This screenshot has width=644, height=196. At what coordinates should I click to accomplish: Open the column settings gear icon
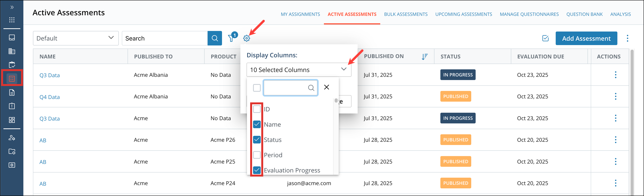247,38
